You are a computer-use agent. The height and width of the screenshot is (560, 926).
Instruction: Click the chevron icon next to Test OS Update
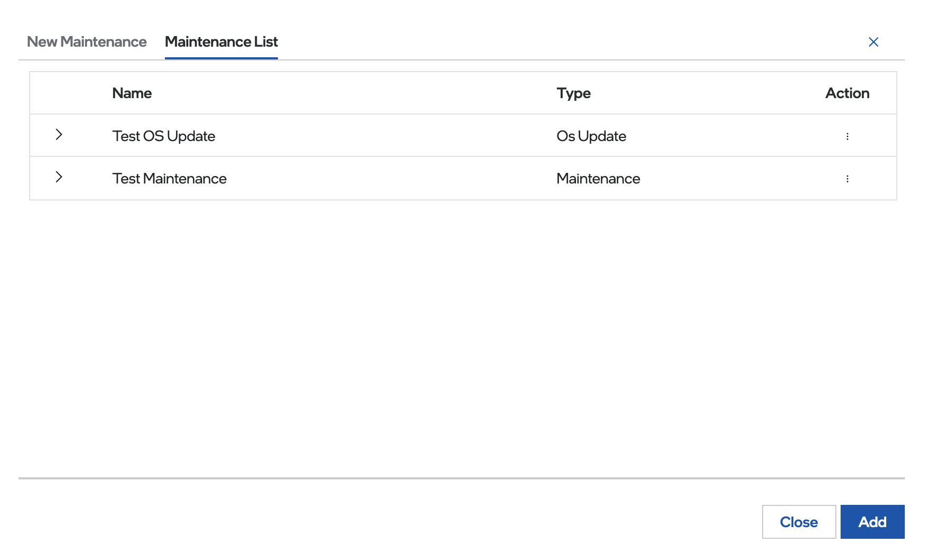[58, 135]
